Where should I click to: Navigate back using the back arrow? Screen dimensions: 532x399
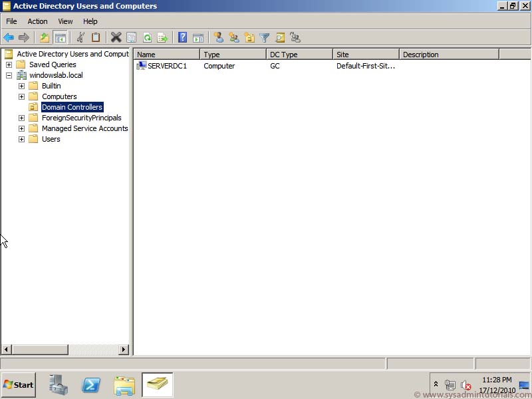(9, 37)
